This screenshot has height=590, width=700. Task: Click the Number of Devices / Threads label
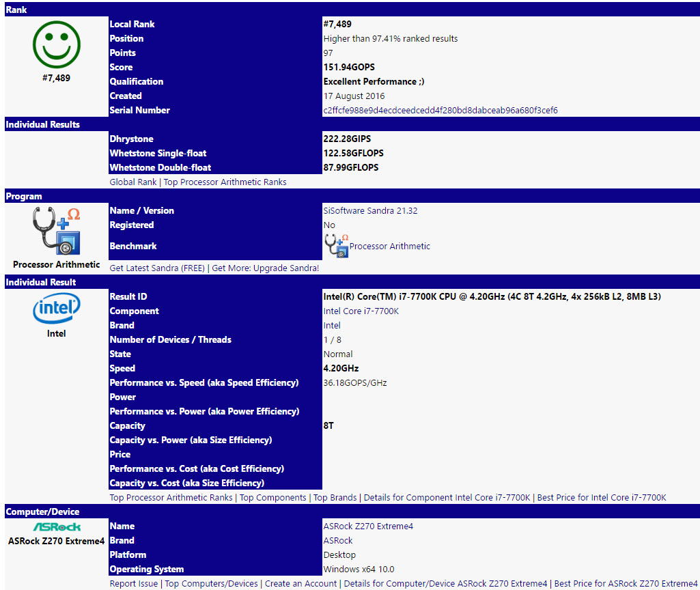coord(170,339)
